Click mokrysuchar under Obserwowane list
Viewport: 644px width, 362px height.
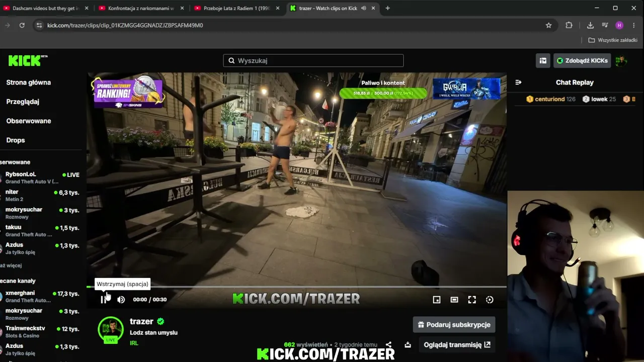41,213
